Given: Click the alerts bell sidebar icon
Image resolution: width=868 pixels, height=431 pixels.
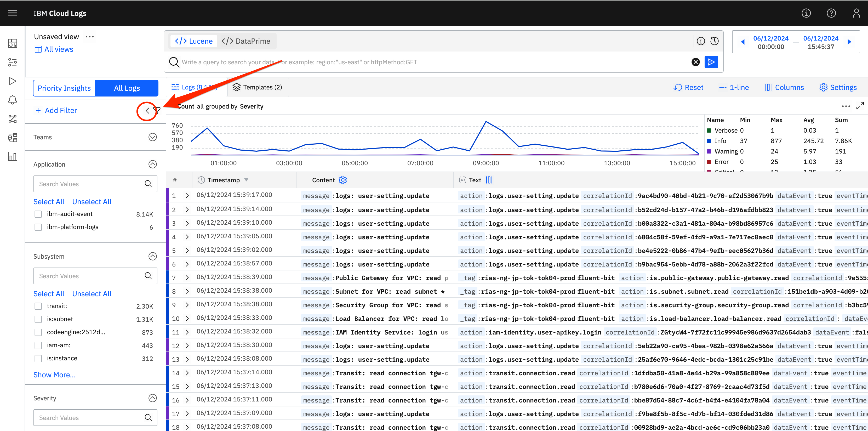Looking at the screenshot, I should pos(13,100).
